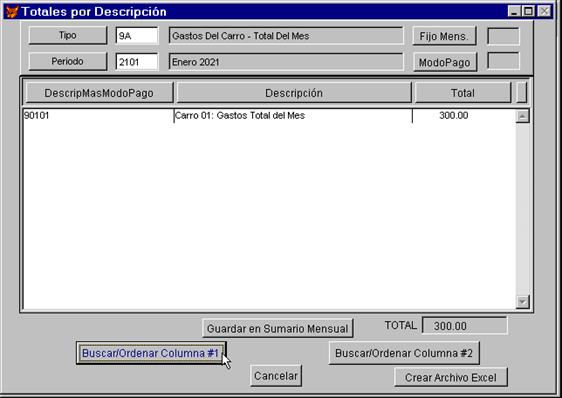Viewport: 562px width, 398px height.
Task: Click Buscar/Ordenar Columna #2 button
Action: (x=404, y=353)
